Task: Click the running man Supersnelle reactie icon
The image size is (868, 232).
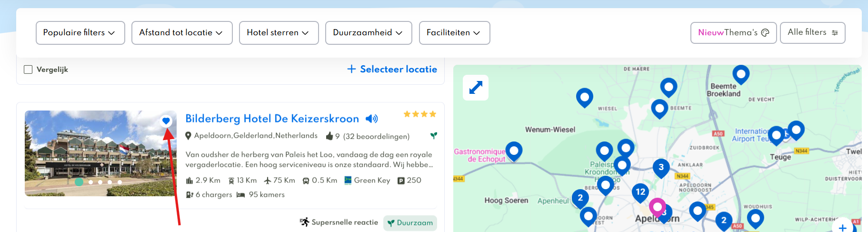Action: pyautogui.click(x=304, y=222)
